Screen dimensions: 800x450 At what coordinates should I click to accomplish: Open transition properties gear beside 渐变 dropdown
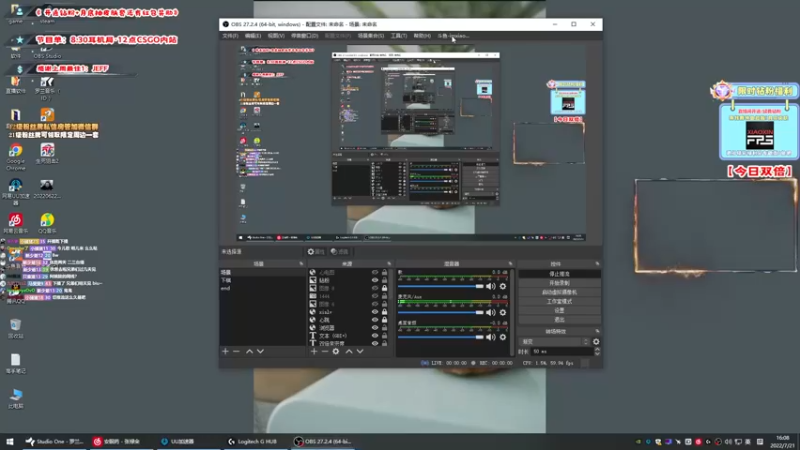596,342
